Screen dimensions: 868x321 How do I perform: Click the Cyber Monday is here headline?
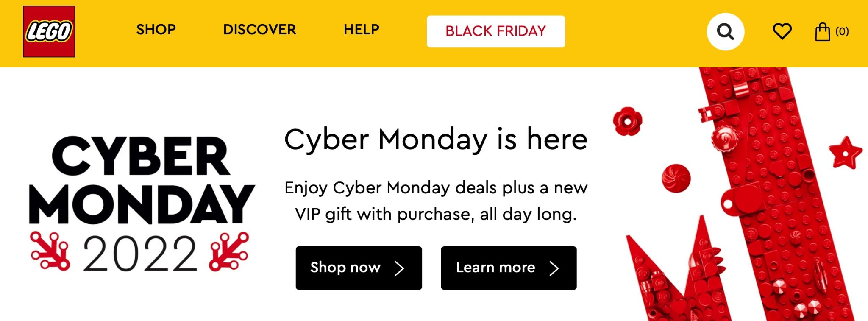436,138
